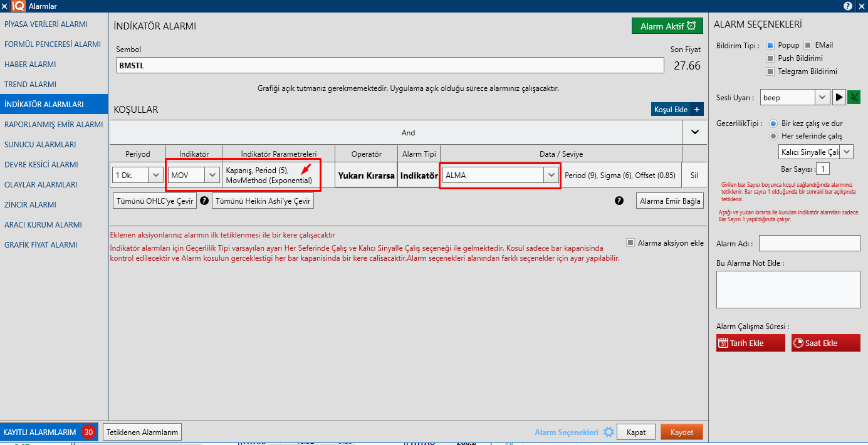Select Her seferinde çalış radio option
The height and width of the screenshot is (445, 868).
(773, 136)
